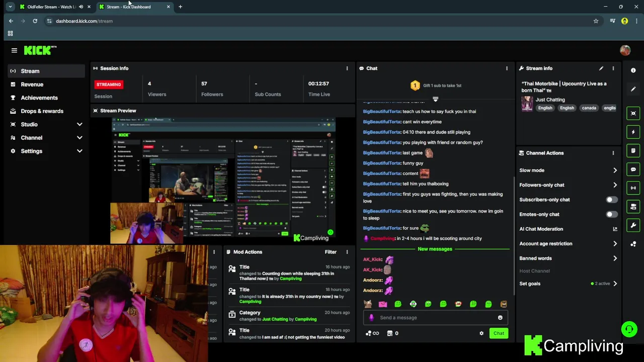The width and height of the screenshot is (644, 362).
Task: Click the broadcast signal rail icon
Action: pyautogui.click(x=633, y=188)
